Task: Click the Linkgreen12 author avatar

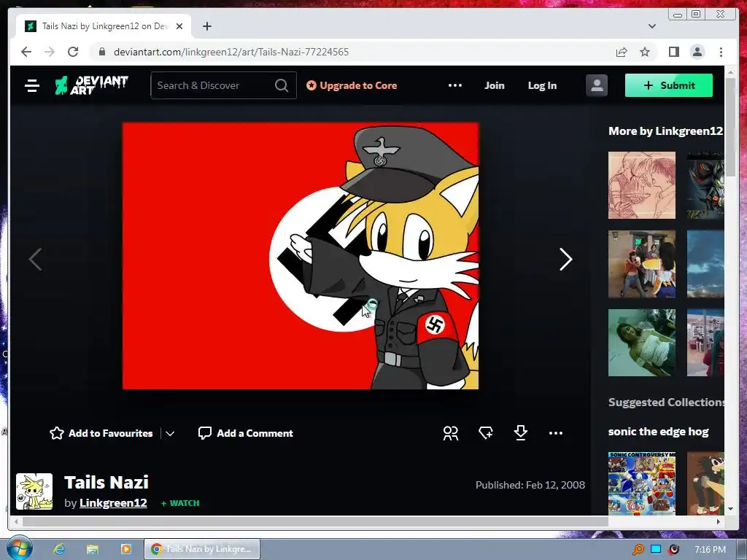Action: 34,491
